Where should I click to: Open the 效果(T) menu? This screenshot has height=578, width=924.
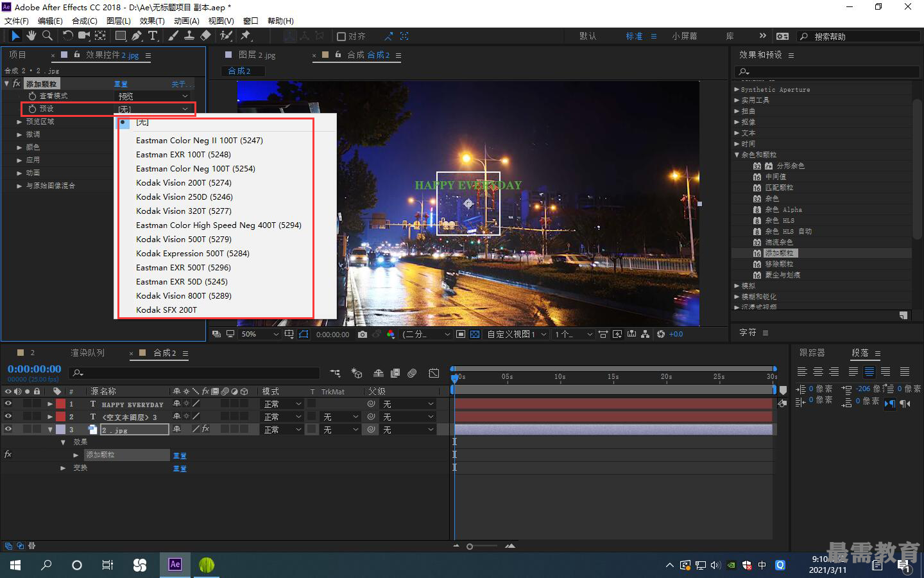tap(152, 21)
